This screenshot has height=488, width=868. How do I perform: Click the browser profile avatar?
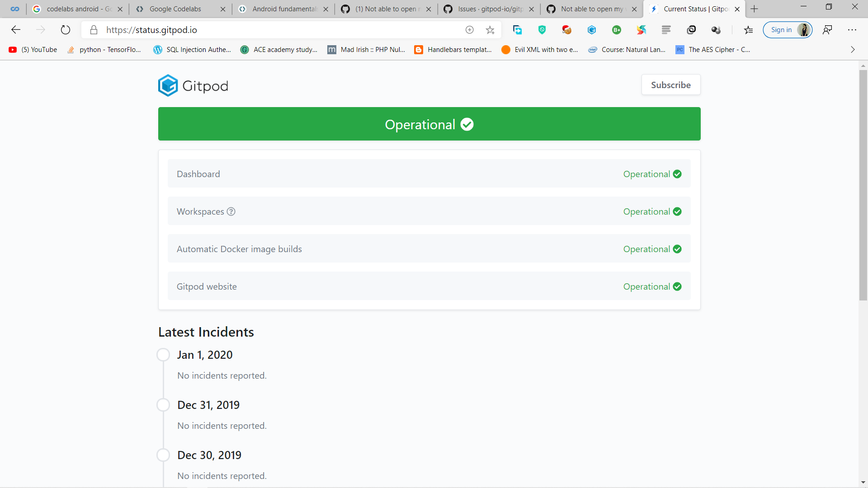point(804,30)
